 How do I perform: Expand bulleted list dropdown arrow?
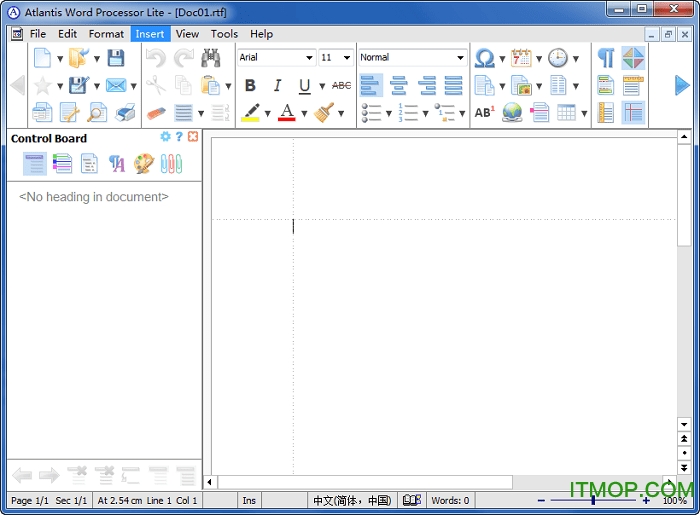point(388,113)
